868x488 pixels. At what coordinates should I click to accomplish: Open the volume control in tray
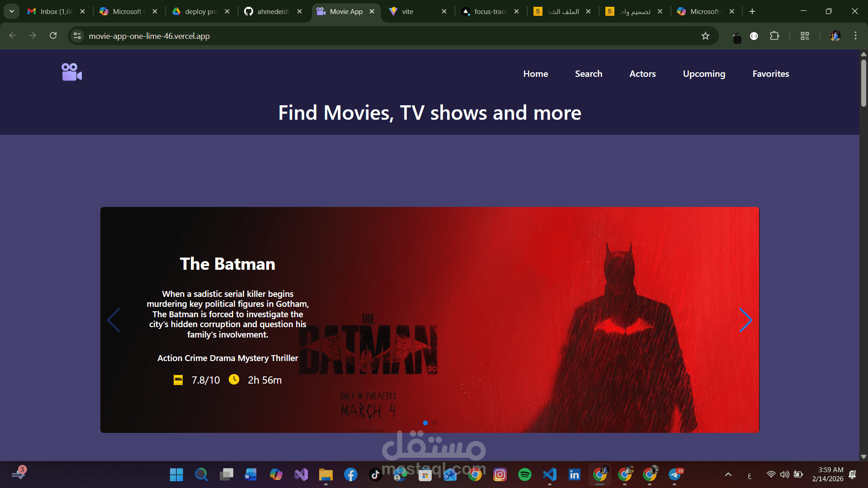(784, 474)
